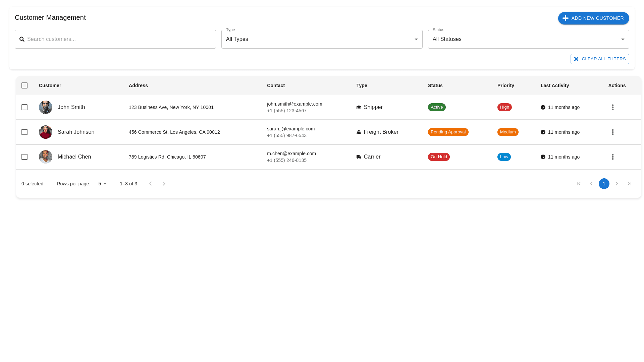The height and width of the screenshot is (362, 644).
Task: Go to first page pagination icon
Action: click(x=578, y=184)
